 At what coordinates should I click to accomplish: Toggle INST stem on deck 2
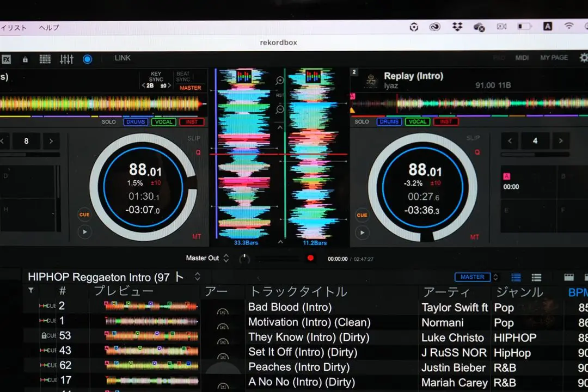pos(445,121)
